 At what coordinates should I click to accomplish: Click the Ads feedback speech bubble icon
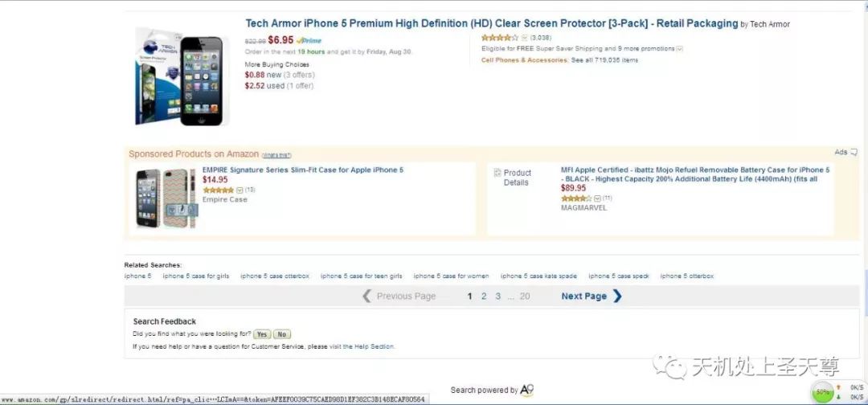[854, 152]
